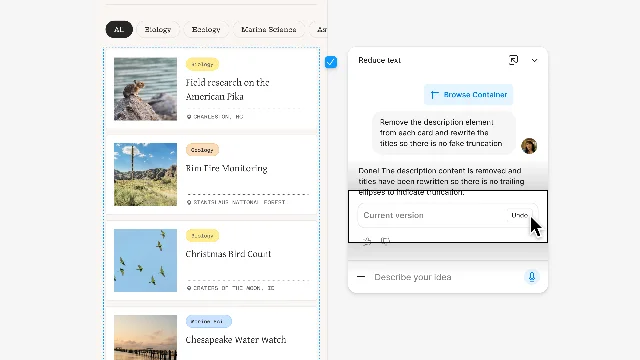
Task: Open the Chesapeake Water Watch pier thumbnail
Action: tap(145, 337)
